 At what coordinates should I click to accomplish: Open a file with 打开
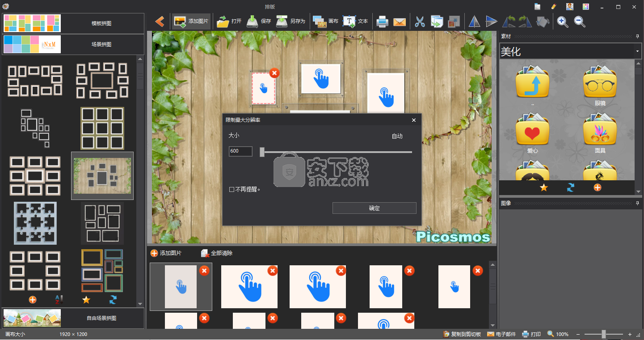click(229, 21)
